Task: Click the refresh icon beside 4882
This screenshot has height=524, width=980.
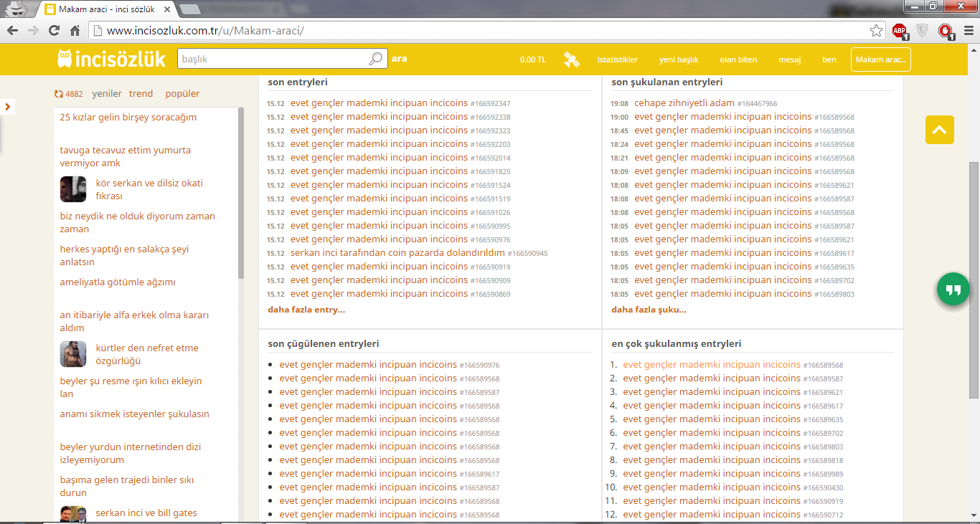Action: [x=58, y=94]
